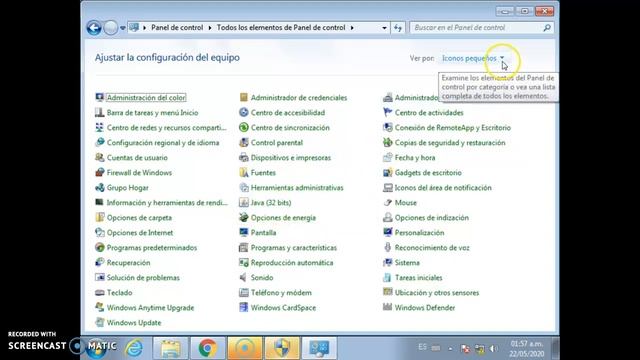Image resolution: width=640 pixels, height=360 pixels.
Task: Open Control parental link
Action: 277,143
